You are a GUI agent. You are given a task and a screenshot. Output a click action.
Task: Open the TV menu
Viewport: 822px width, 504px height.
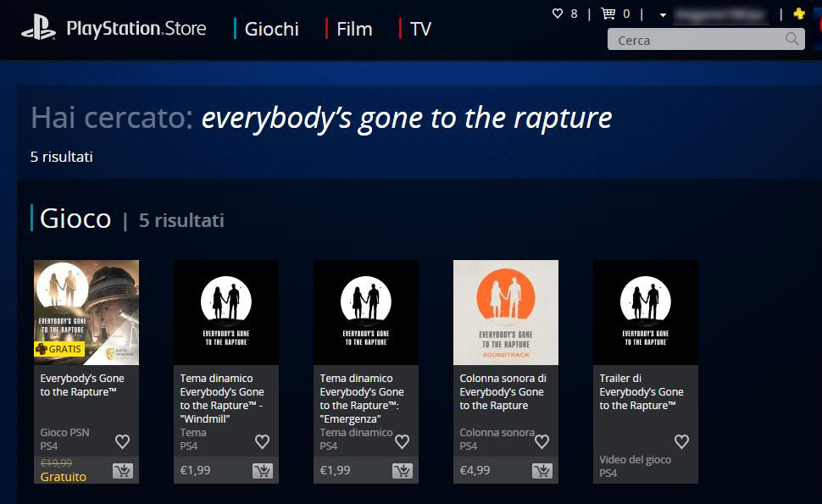(420, 29)
